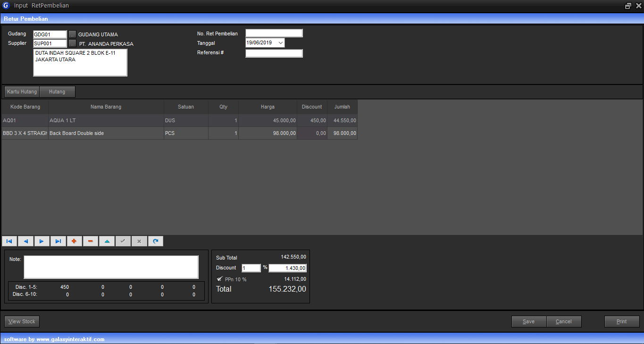Go to next record arrow
Screen dimensions: 644x344
(42, 241)
